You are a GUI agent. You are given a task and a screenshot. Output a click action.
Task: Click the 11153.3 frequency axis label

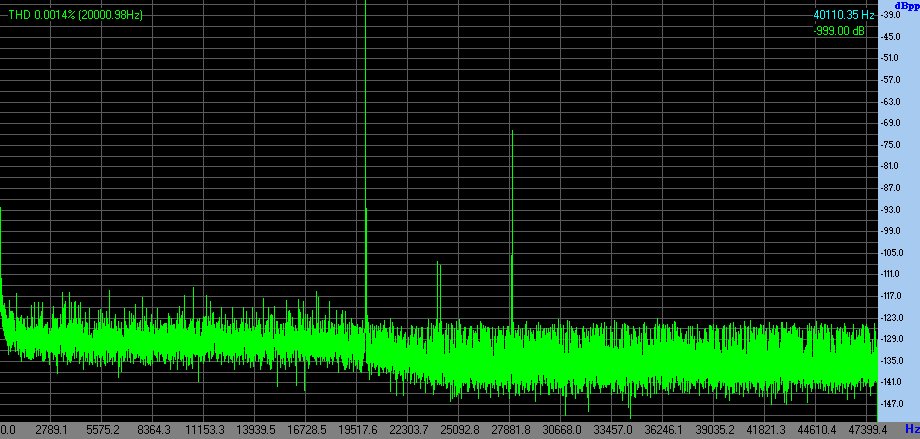pyautogui.click(x=205, y=430)
